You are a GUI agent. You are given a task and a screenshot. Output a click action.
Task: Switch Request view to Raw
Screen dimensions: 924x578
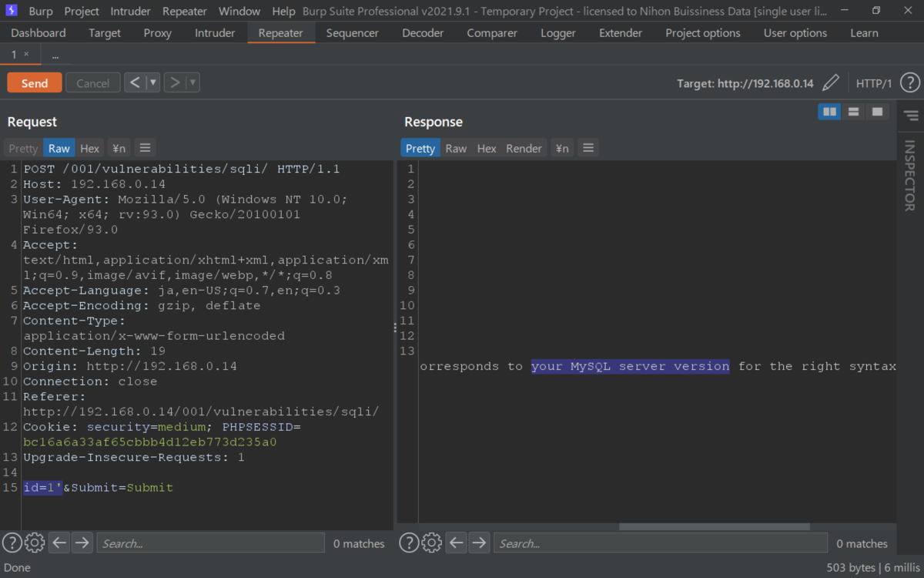tap(59, 148)
